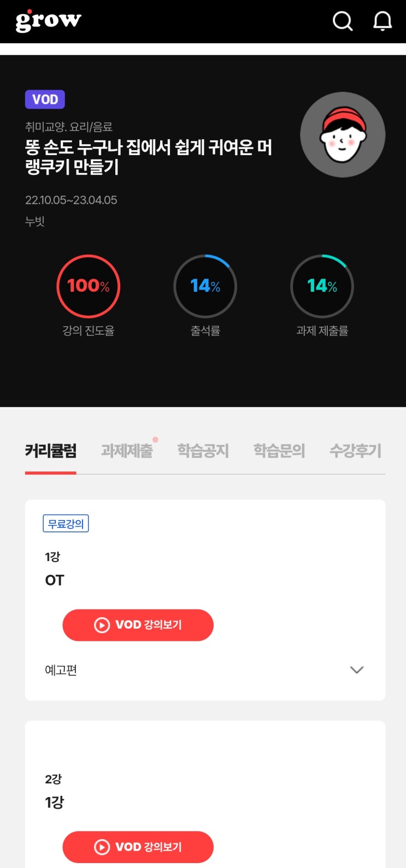
Task: Click the 14% assignment submission circle
Action: click(x=322, y=286)
